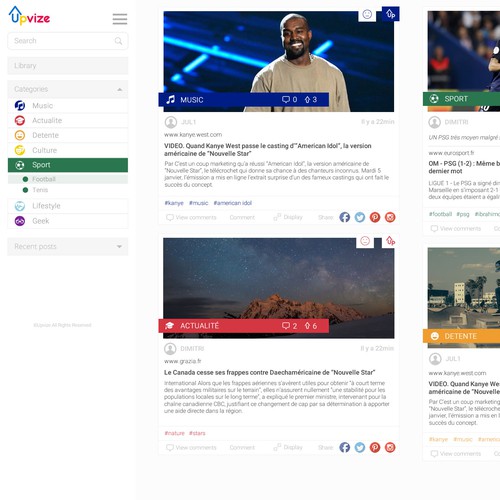Share Kanye post on Instagram
The height and width of the screenshot is (500, 500).
390,217
